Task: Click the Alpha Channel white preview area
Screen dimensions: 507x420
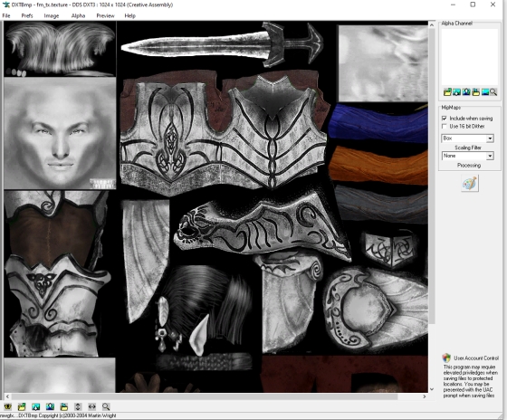Action: pos(470,57)
